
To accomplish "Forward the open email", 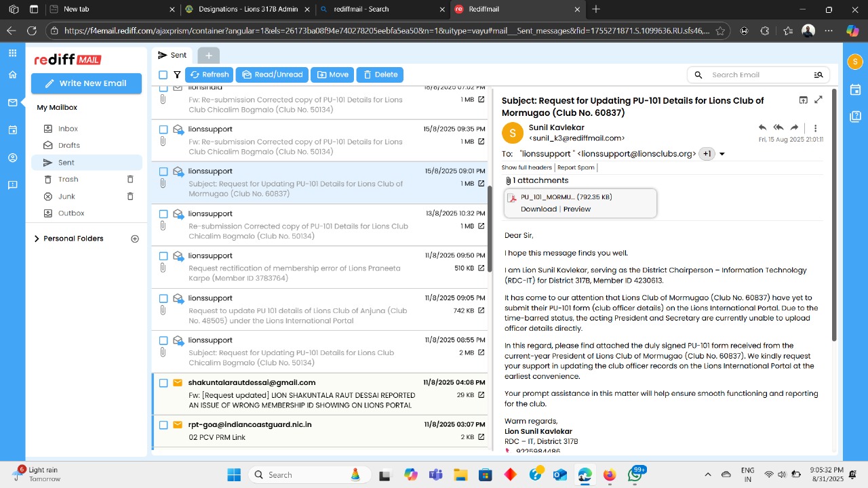I will pyautogui.click(x=794, y=127).
